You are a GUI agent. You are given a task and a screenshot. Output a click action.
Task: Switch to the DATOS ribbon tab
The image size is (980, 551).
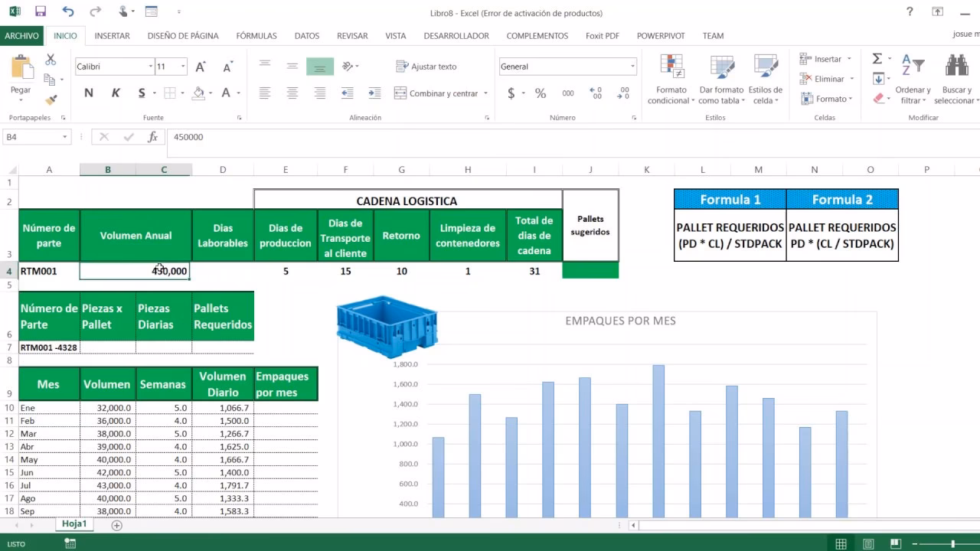point(307,36)
